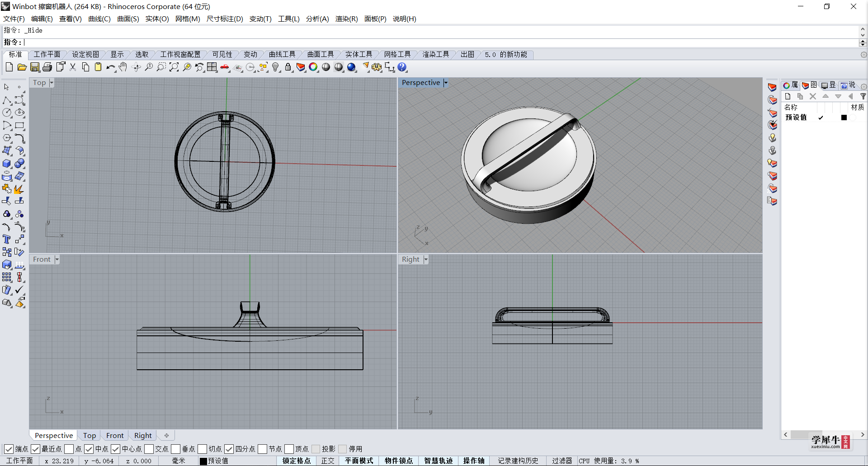The image size is (868, 466).
Task: Select the Circle tool in left toolbar
Action: [7, 113]
